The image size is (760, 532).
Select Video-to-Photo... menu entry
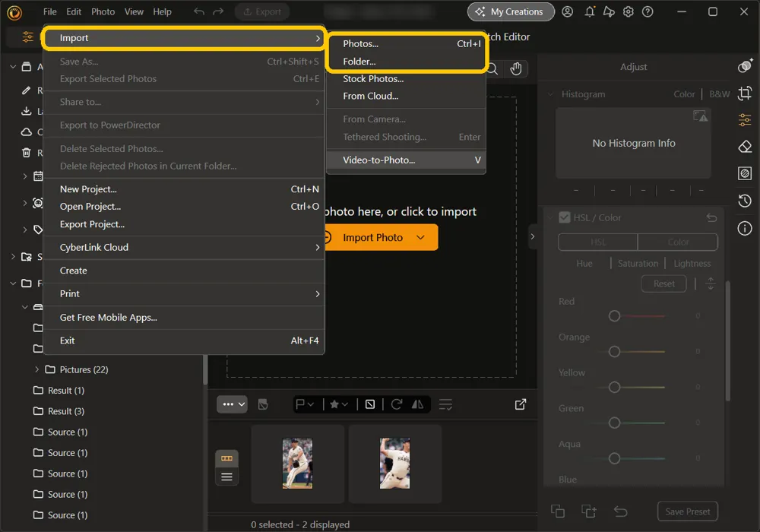[x=407, y=160]
